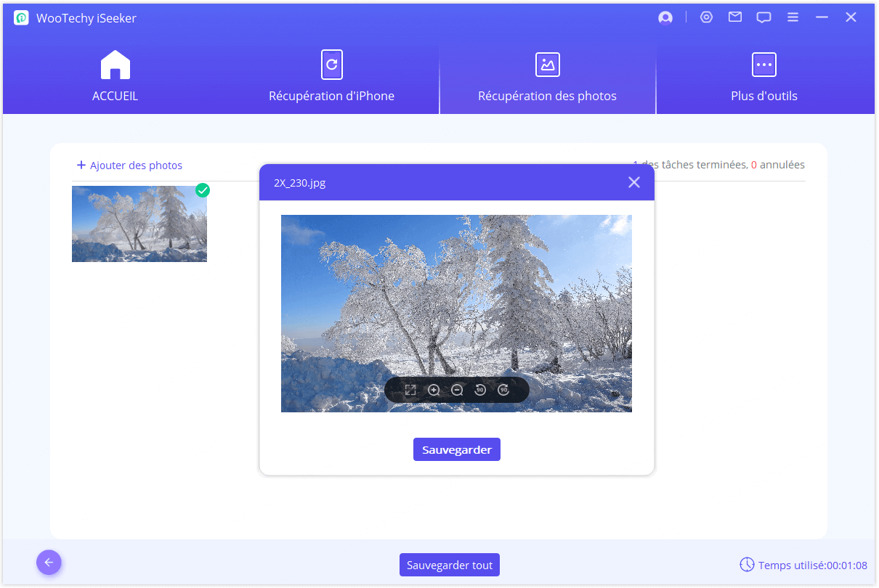Rotate the image 90° counterclockwise
The width and height of the screenshot is (879, 588).
(x=480, y=391)
